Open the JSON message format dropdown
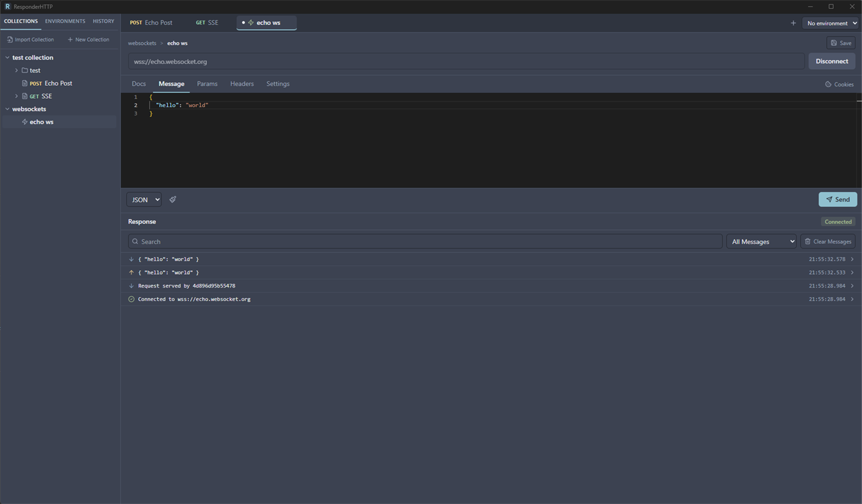This screenshot has height=504, width=862. 144,200
